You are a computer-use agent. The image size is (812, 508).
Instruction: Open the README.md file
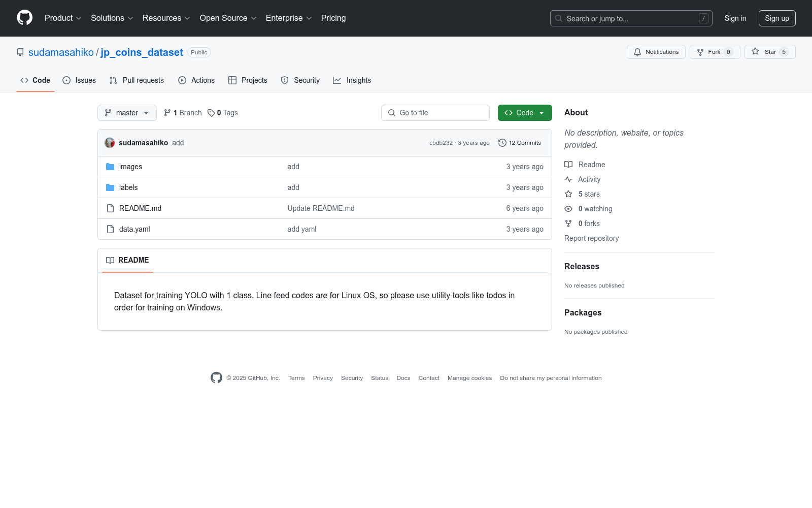tap(140, 208)
